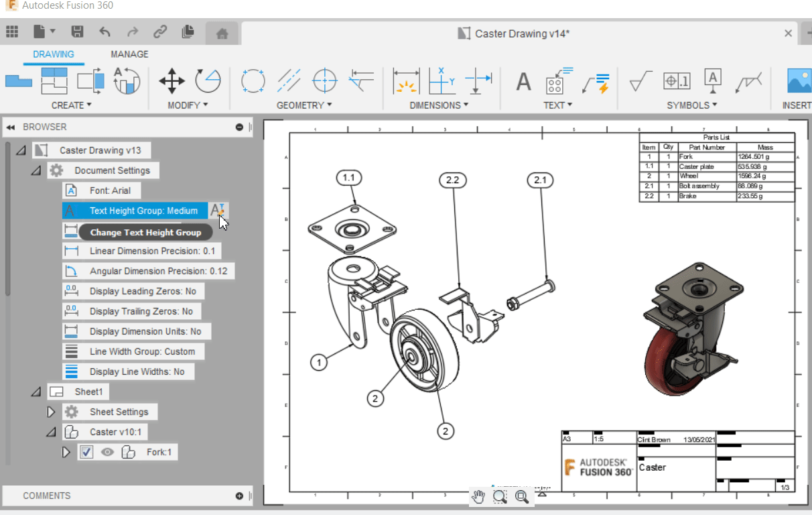The image size is (812, 515).
Task: Expand the Sheet Settings tree node
Action: [50, 412]
